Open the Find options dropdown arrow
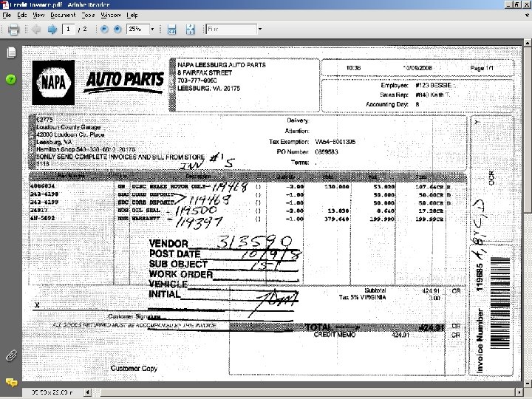The height and width of the screenshot is (399, 532). pyautogui.click(x=260, y=29)
